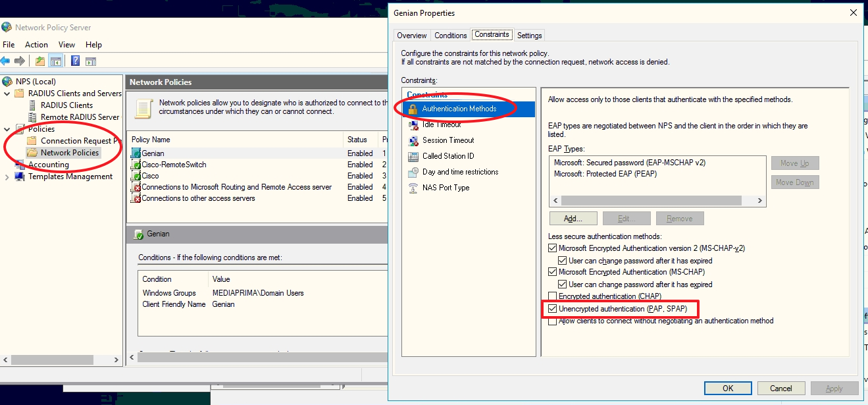Toggle the Show/Hide Console Tree icon

[x=56, y=61]
